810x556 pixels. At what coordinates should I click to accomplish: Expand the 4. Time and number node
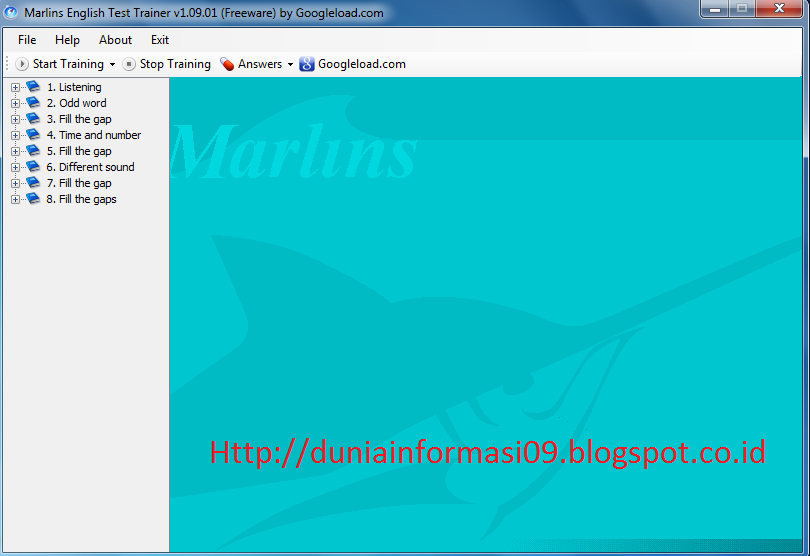pyautogui.click(x=15, y=135)
